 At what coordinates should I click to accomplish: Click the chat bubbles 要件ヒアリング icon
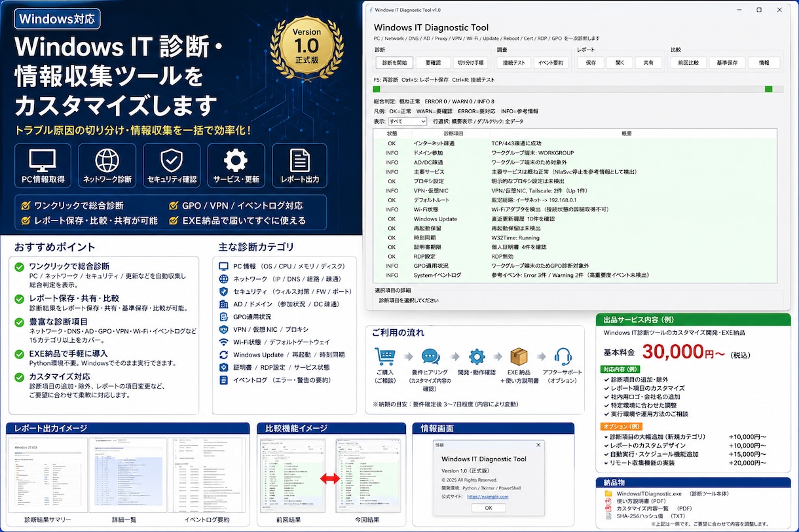[x=430, y=357]
